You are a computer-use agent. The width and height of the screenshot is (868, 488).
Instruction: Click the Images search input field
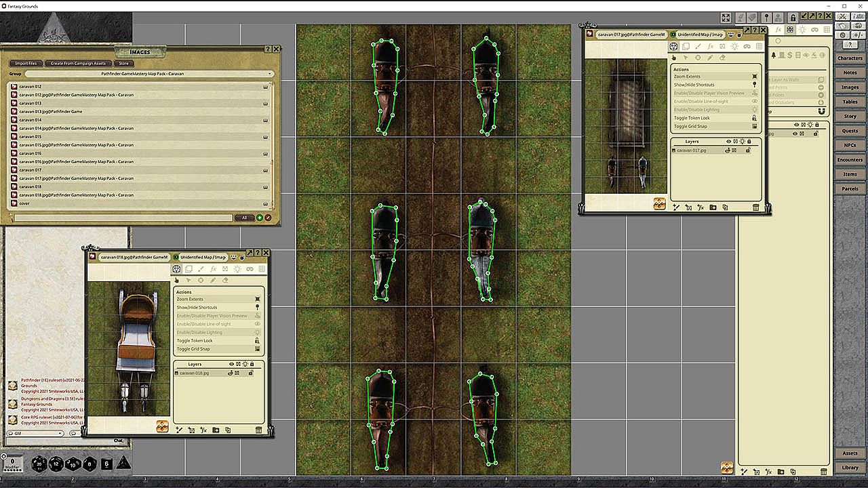tap(123, 218)
